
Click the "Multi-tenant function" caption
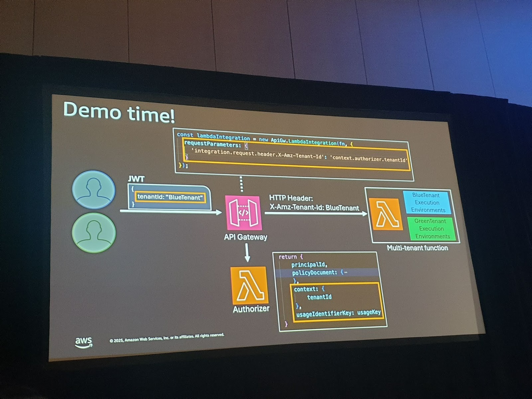tap(417, 248)
